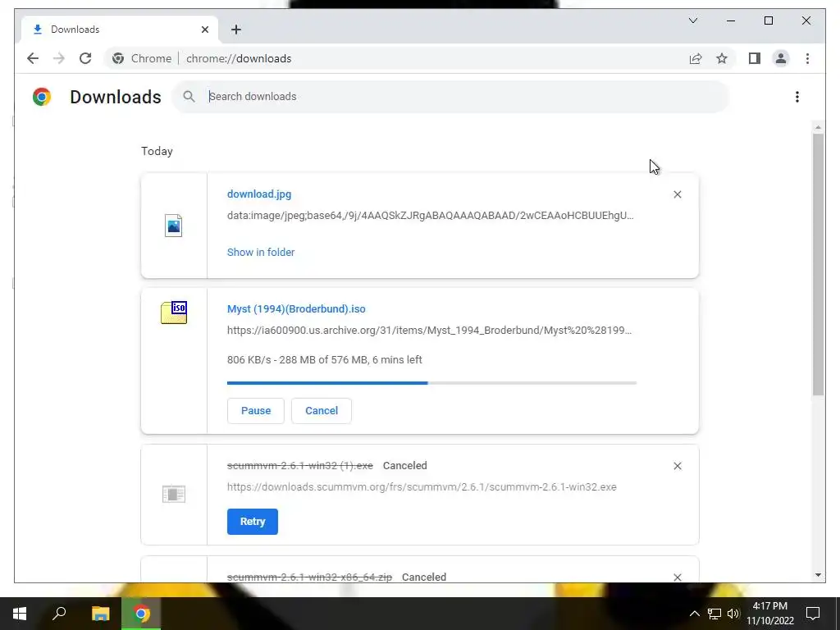The height and width of the screenshot is (630, 840).
Task: Click the downloads.scummvm.org exe URL
Action: (x=422, y=487)
